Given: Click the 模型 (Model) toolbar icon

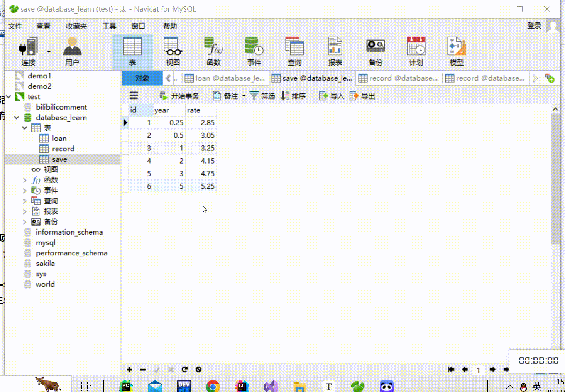Looking at the screenshot, I should (x=456, y=51).
